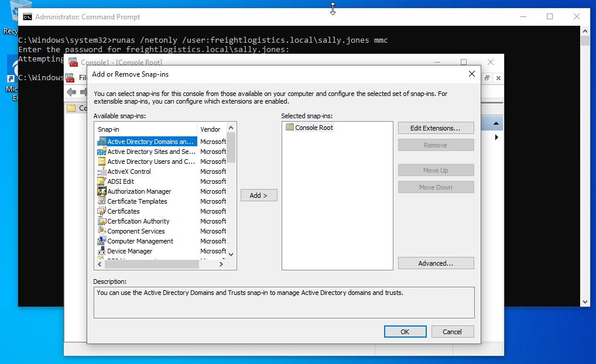
Task: Cancel the Add or Remove Snap-ins dialog
Action: coord(452,332)
